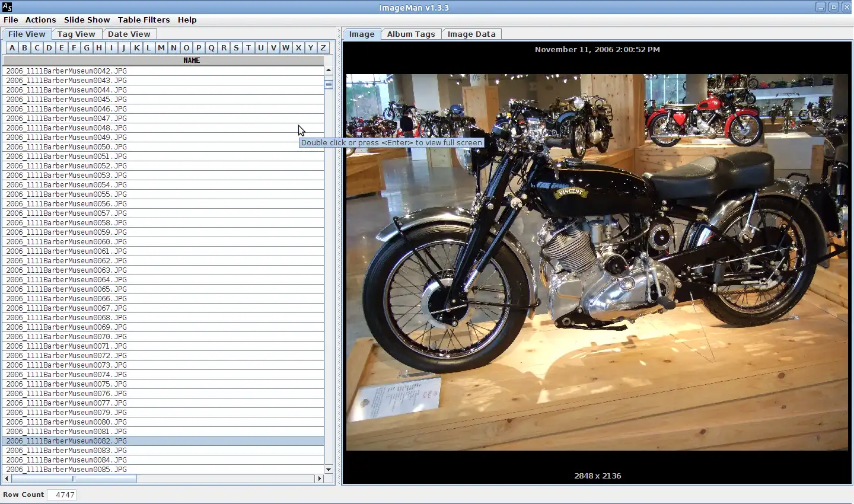Click the Row Count field showing 4747
The image size is (854, 504).
coord(62,495)
